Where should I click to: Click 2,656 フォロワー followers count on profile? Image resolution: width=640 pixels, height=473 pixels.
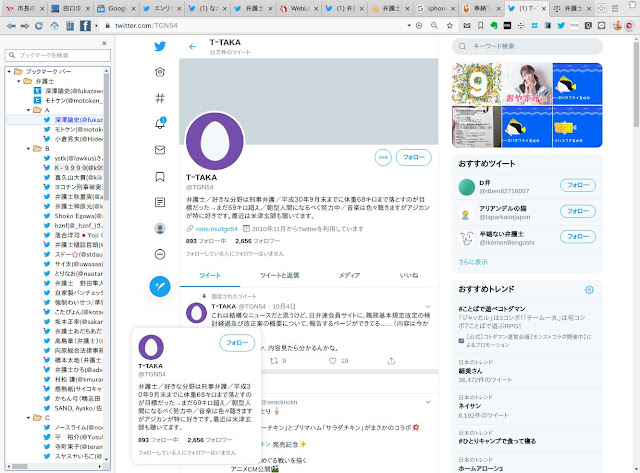(258, 241)
